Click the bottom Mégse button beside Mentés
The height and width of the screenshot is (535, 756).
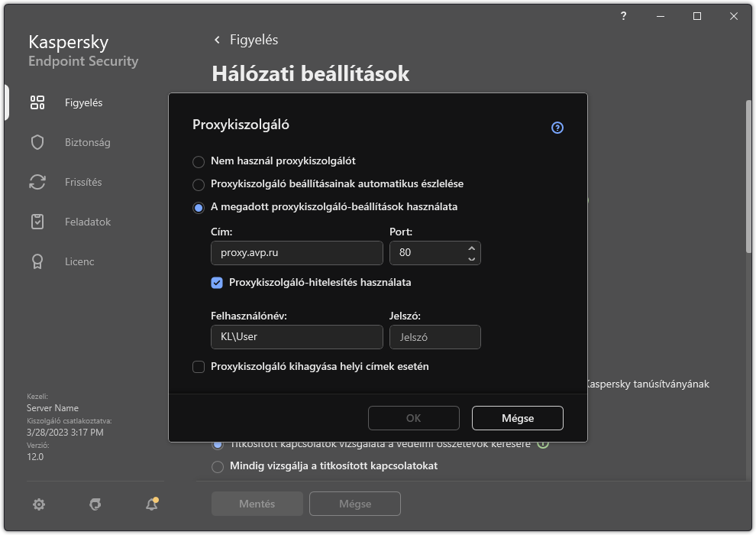coord(355,504)
